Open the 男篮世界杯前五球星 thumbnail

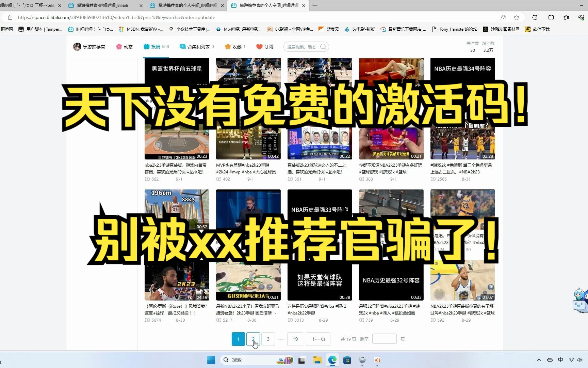177,71
